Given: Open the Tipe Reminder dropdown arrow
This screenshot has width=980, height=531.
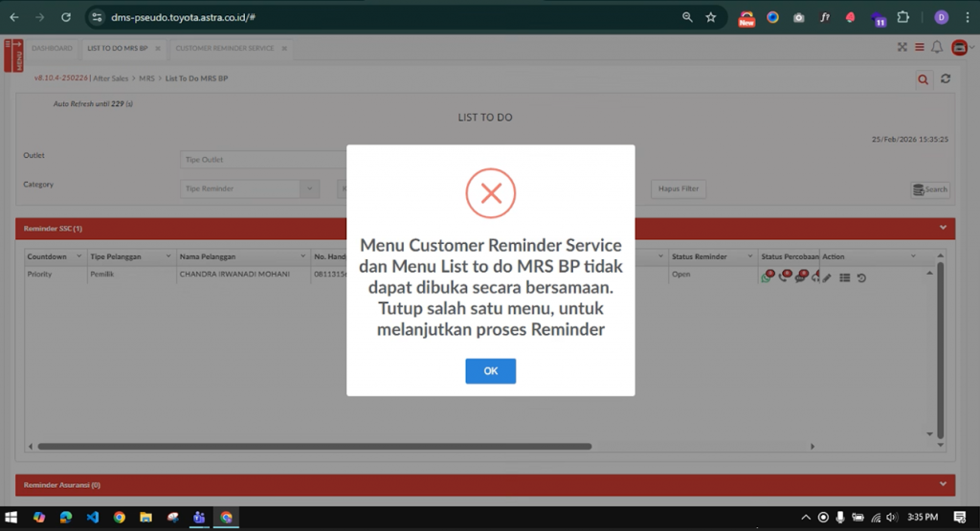Looking at the screenshot, I should [308, 188].
